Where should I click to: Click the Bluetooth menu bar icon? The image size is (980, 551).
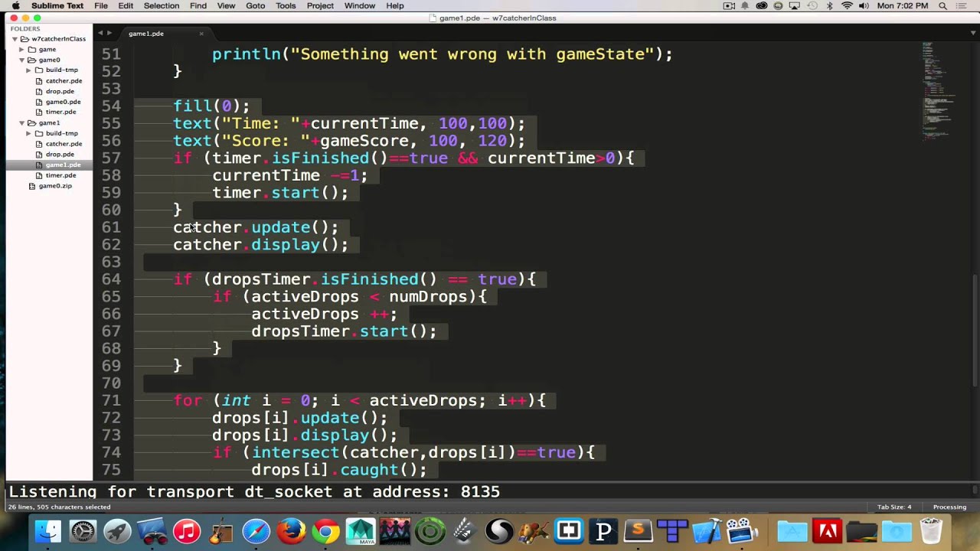[830, 6]
